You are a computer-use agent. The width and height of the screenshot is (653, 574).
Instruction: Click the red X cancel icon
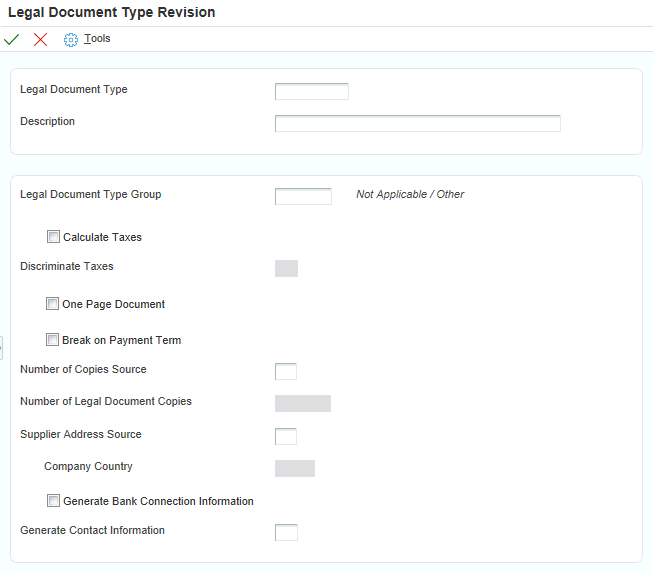coord(40,39)
